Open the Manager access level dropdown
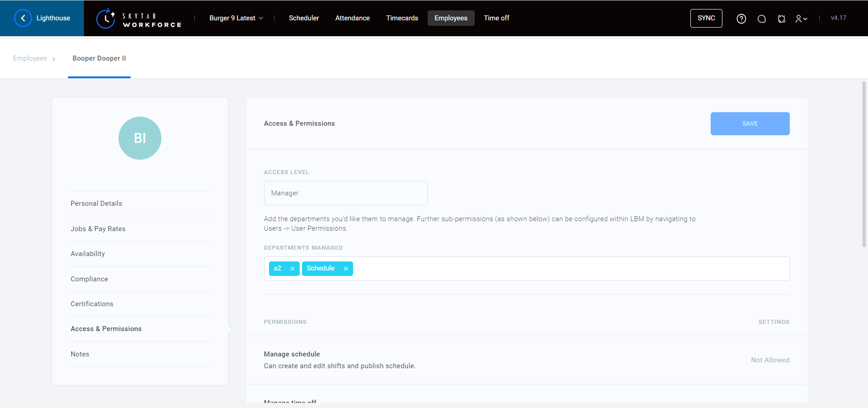Screen dimensions: 868x408 tap(345, 193)
